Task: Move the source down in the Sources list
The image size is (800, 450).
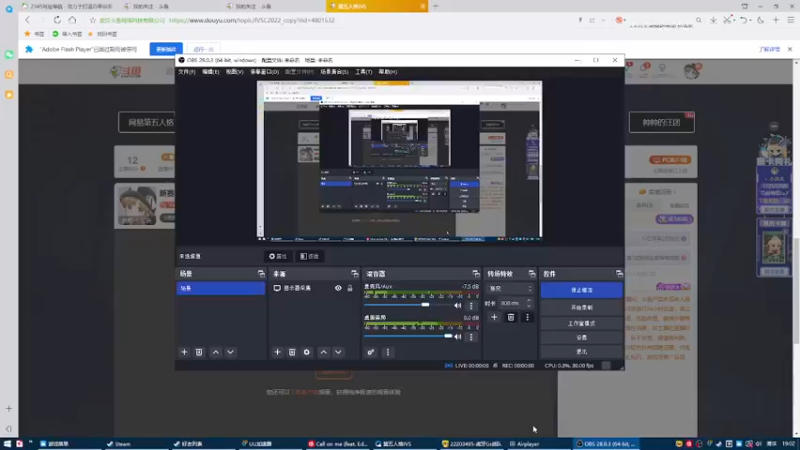Action: coord(338,352)
